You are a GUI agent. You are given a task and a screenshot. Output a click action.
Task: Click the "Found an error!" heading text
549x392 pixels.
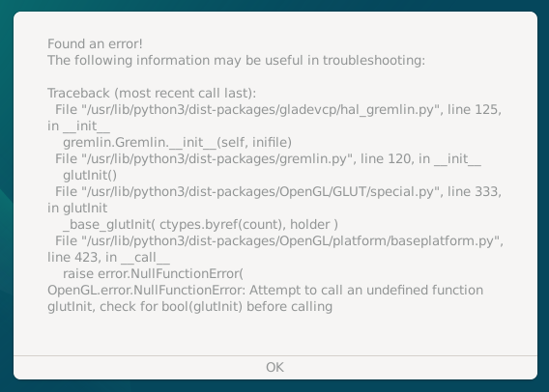[95, 44]
